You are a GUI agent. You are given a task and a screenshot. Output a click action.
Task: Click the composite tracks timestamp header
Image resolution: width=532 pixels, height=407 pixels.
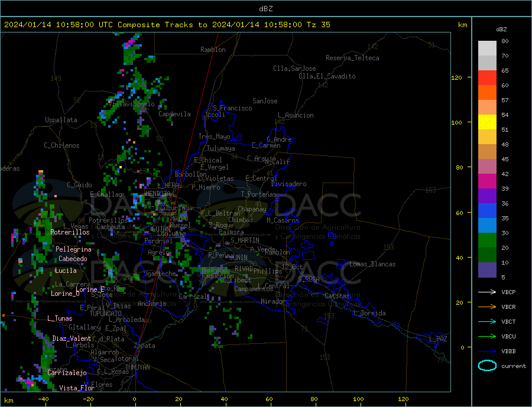click(167, 25)
